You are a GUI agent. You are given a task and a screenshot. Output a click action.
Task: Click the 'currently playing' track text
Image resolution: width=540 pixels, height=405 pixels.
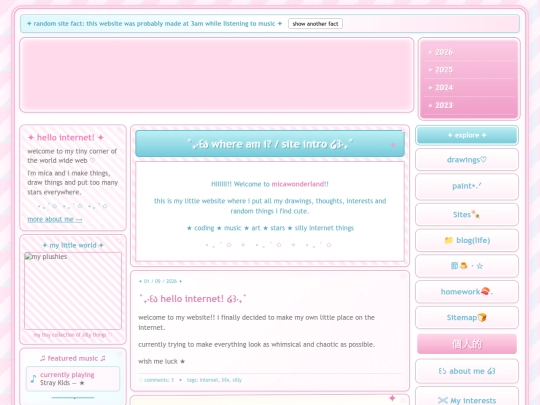pos(67,375)
